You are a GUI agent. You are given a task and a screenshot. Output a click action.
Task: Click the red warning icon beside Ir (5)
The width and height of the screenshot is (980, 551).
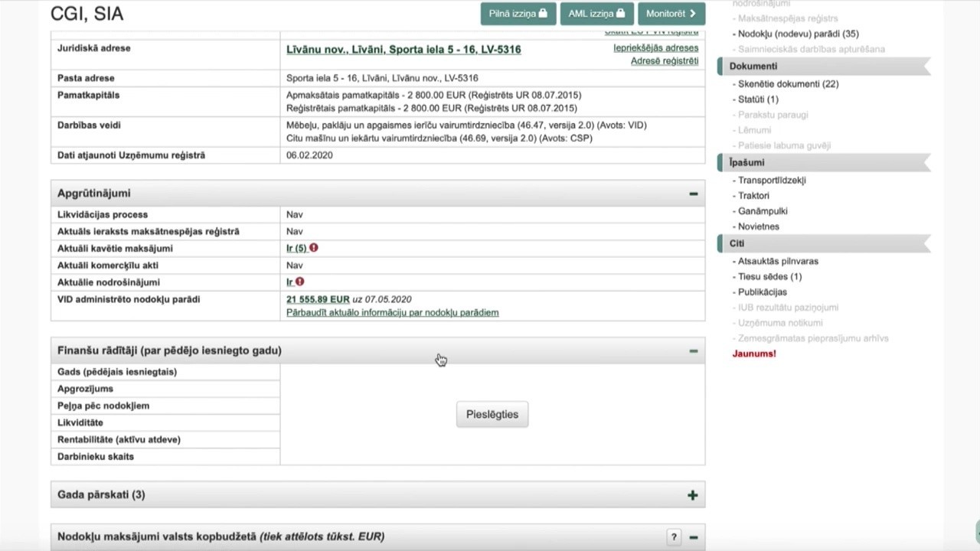314,248
